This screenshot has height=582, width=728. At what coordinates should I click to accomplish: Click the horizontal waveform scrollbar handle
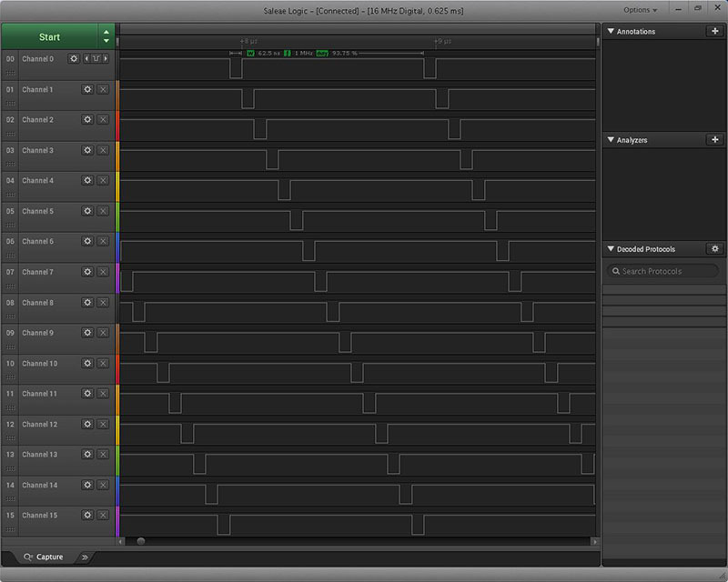pyautogui.click(x=140, y=541)
